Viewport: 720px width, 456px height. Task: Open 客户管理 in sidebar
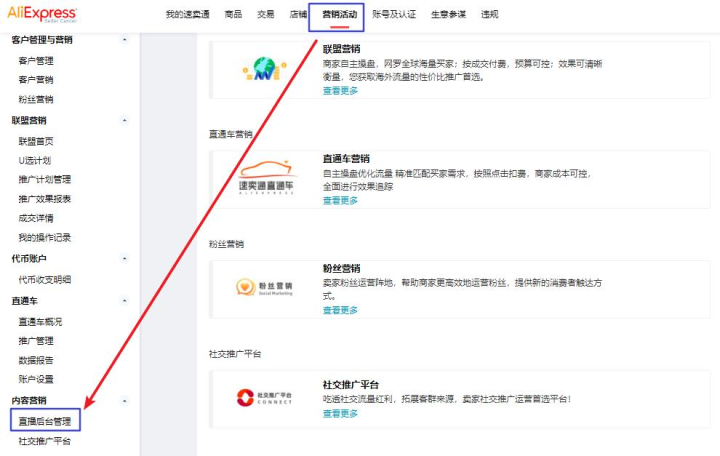(x=36, y=61)
